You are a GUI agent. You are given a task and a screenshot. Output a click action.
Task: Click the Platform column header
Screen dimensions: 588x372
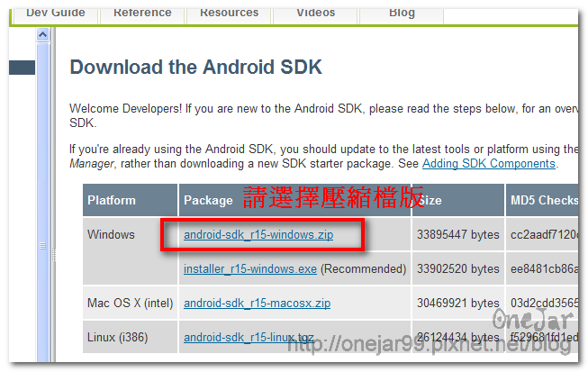[130, 200]
